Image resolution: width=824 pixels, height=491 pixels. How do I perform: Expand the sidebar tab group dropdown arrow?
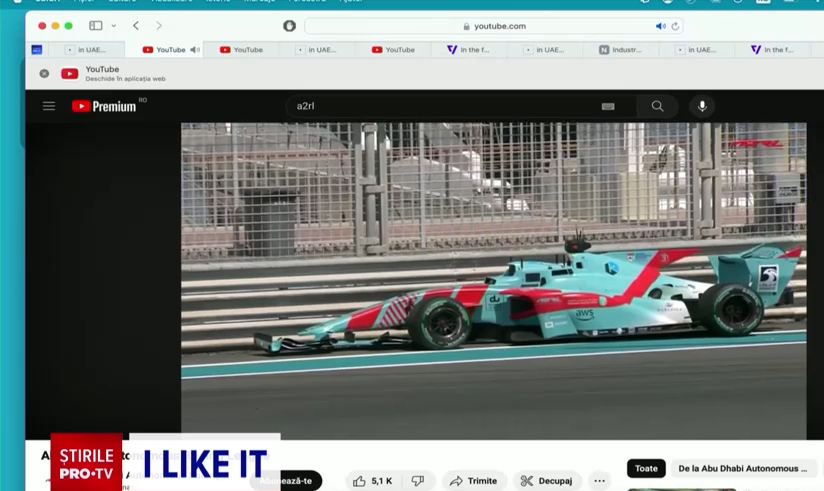pyautogui.click(x=114, y=26)
